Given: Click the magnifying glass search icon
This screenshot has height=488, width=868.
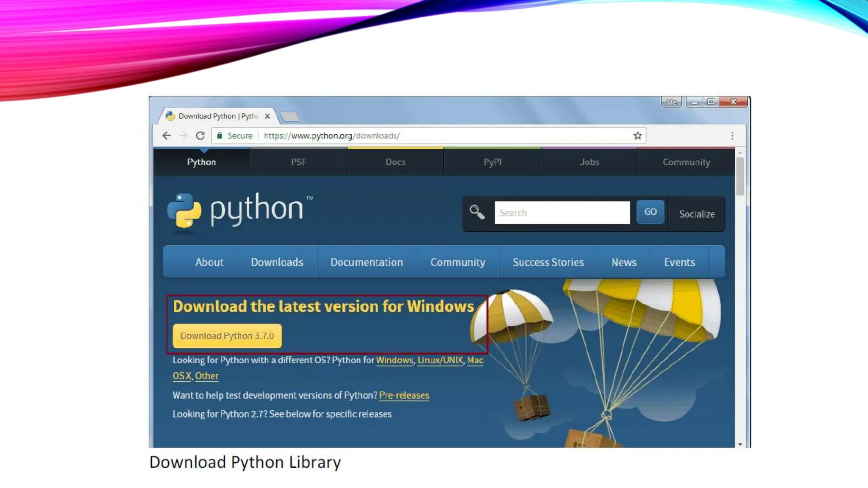Looking at the screenshot, I should [477, 212].
